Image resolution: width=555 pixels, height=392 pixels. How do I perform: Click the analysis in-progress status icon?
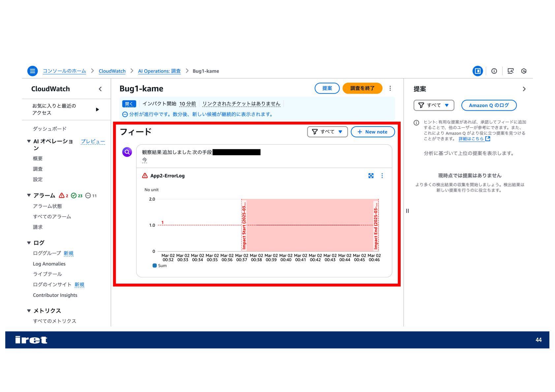(125, 115)
